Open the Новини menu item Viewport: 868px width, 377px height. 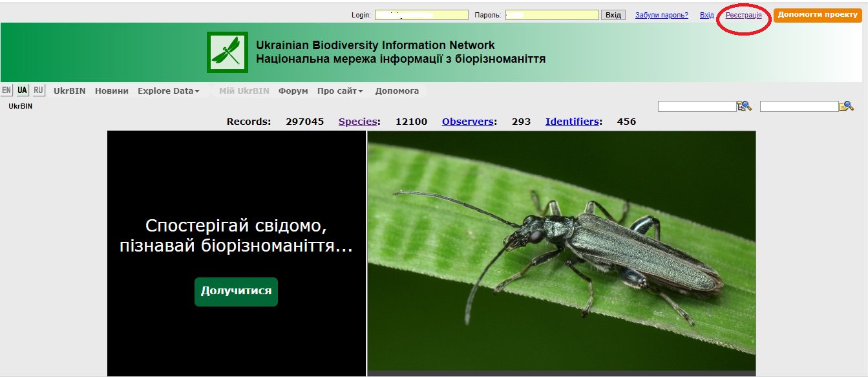tap(112, 91)
